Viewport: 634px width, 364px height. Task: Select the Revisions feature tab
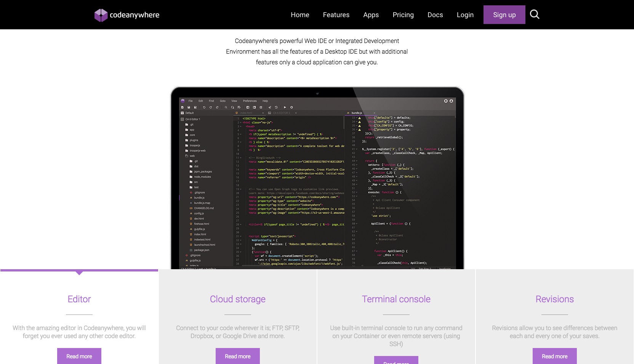pyautogui.click(x=555, y=299)
